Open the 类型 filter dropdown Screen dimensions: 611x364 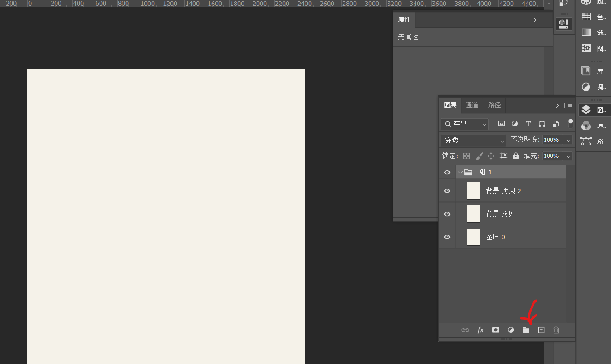click(464, 124)
